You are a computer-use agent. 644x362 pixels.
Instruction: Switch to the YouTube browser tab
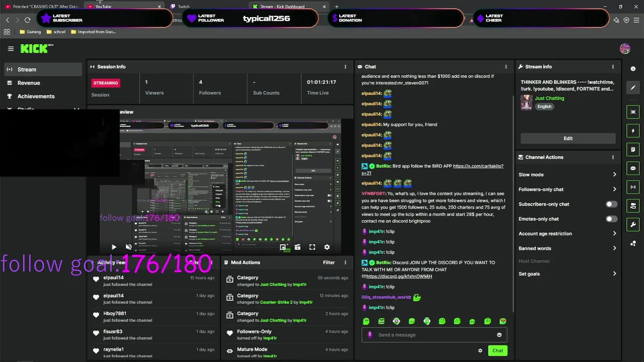(x=123, y=7)
